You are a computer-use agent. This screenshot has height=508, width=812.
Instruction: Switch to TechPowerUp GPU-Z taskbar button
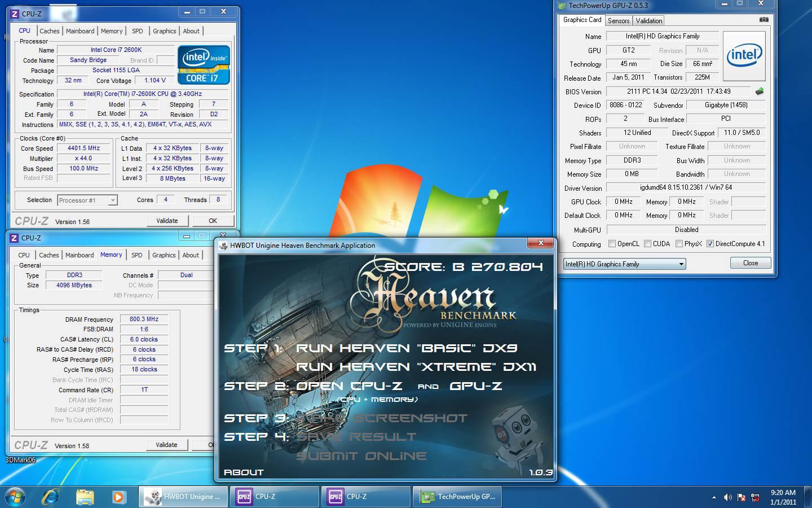(x=457, y=497)
